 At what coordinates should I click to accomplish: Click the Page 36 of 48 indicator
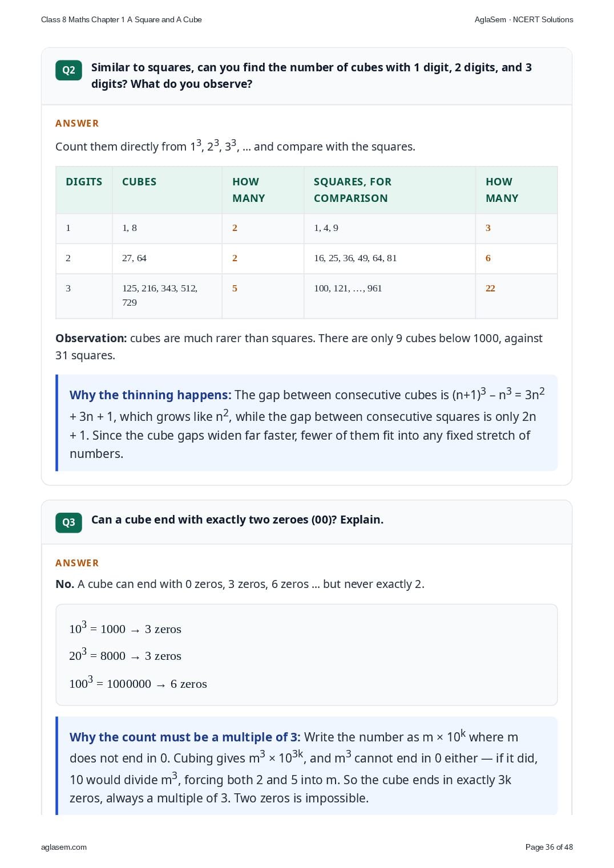549,847
